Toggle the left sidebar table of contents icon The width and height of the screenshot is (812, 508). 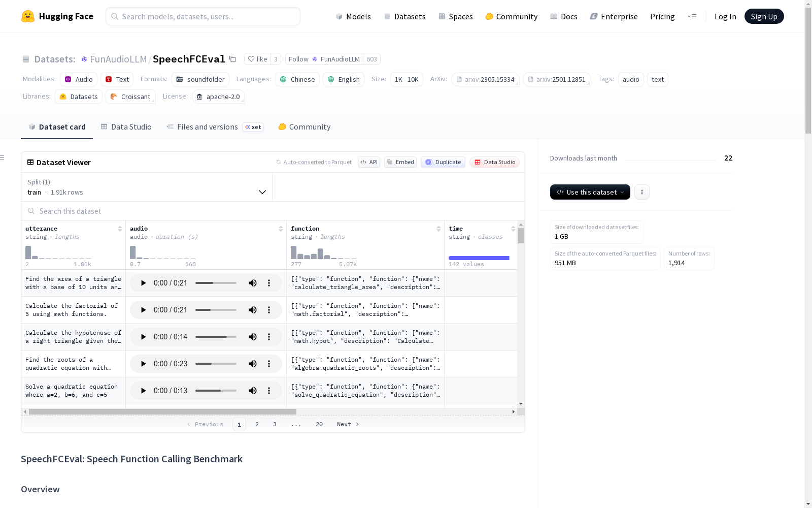pyautogui.click(x=2, y=157)
